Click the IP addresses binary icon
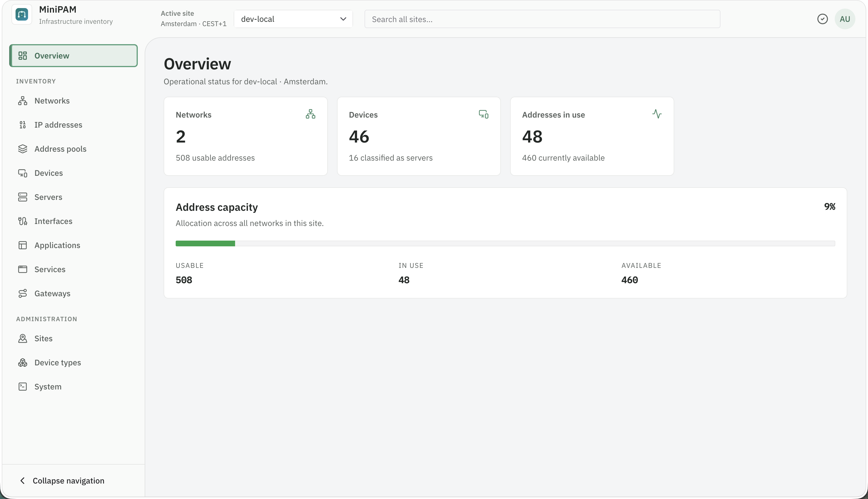This screenshot has height=499, width=868. tap(23, 125)
